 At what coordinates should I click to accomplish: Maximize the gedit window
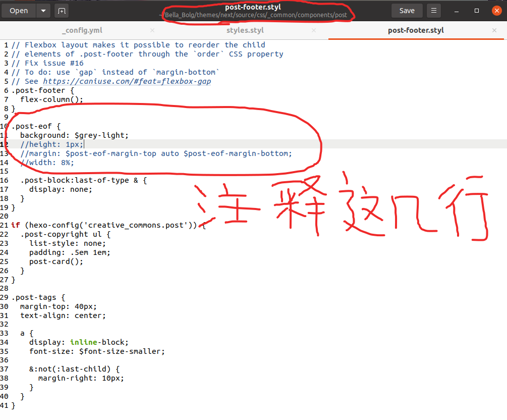point(477,11)
